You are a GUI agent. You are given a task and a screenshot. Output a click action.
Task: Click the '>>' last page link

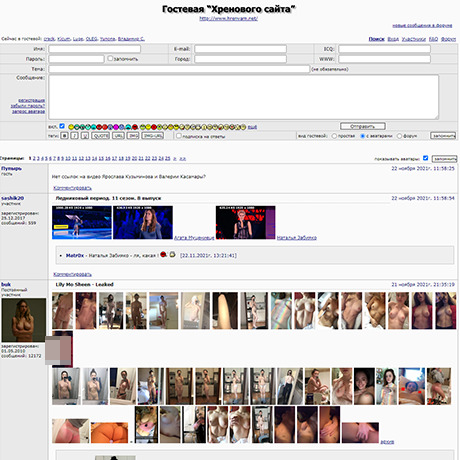tap(183, 158)
